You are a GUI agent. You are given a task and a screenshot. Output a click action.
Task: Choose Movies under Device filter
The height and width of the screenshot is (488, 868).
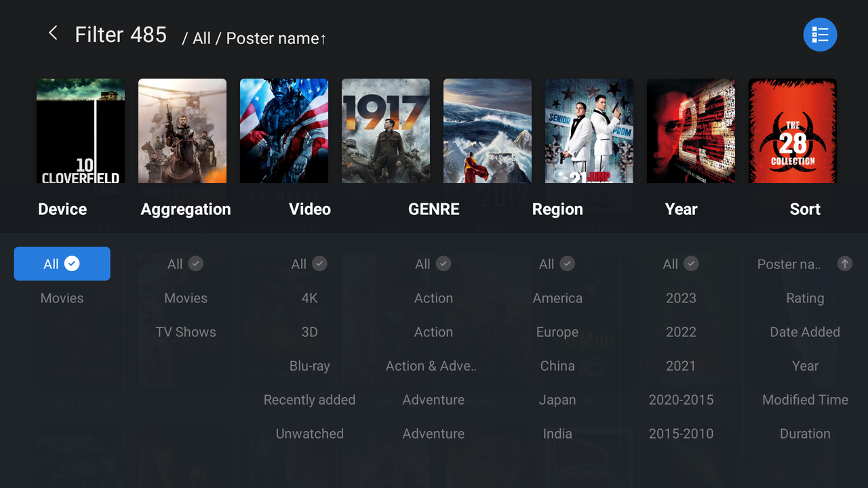(x=62, y=298)
